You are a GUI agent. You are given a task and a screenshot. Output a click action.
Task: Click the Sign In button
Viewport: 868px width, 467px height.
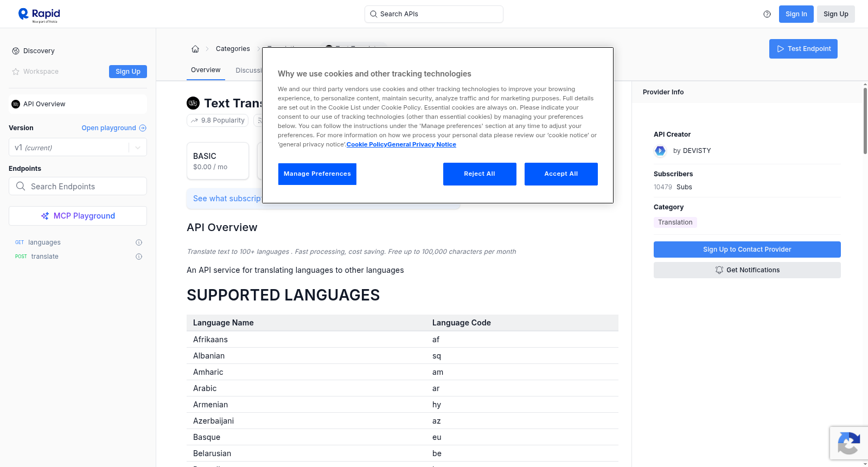tap(796, 14)
